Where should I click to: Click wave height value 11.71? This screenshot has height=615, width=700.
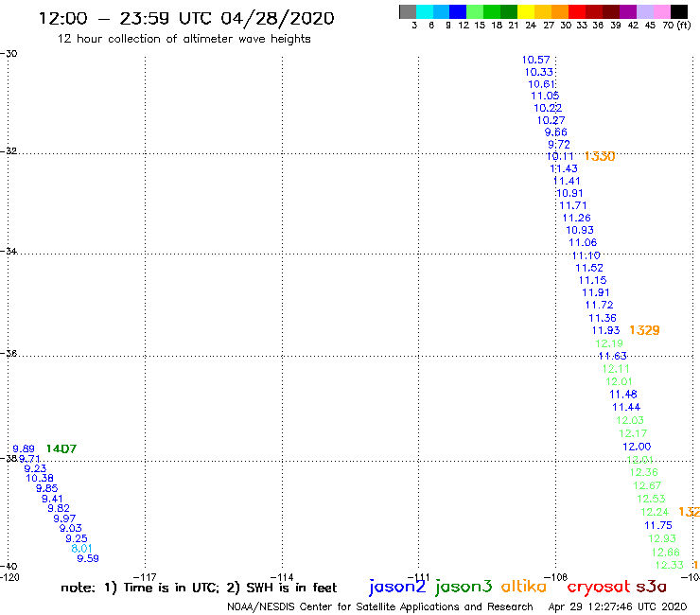[572, 206]
